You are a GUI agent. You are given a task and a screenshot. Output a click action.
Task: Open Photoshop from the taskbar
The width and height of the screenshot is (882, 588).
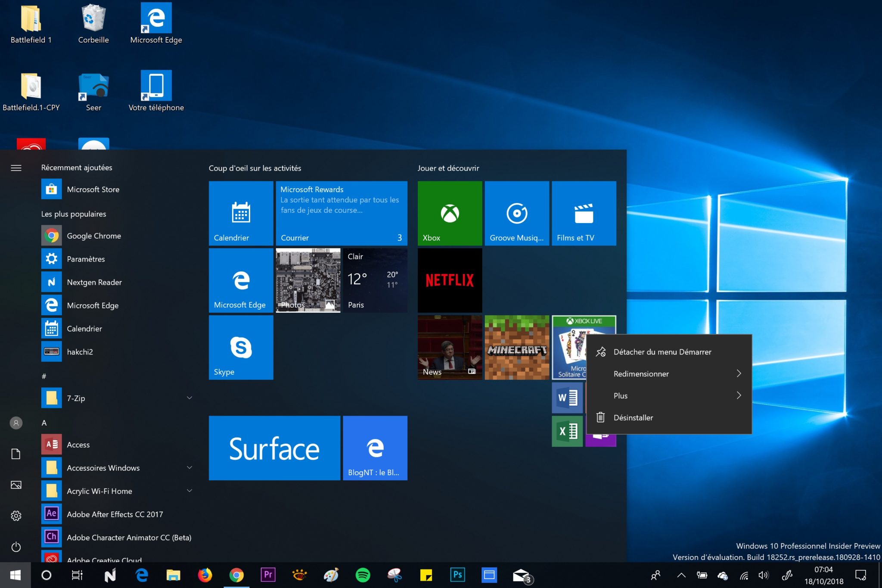click(457, 575)
